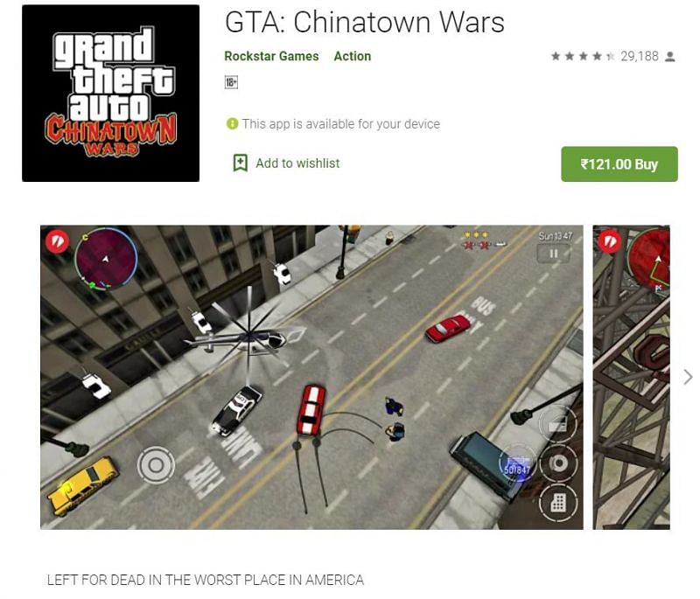700x599 pixels.
Task: Click the keypad icon in the gameplay screenshot
Action: point(558,503)
